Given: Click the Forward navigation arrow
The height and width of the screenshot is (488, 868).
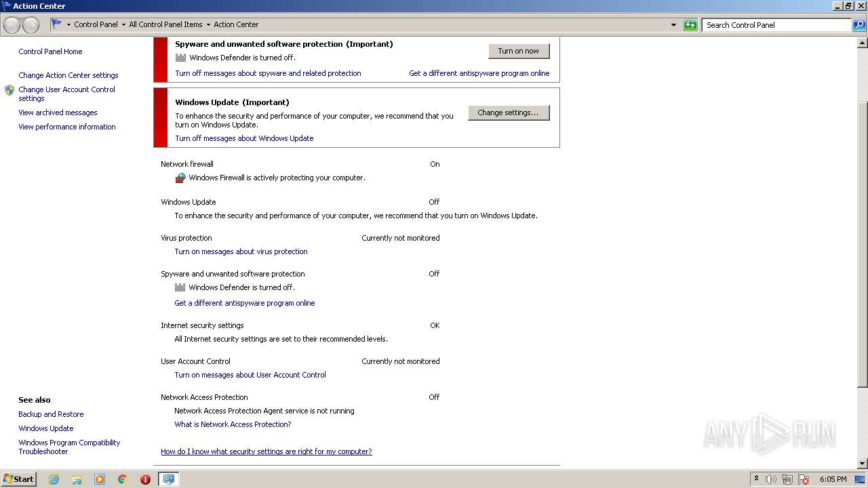Looking at the screenshot, I should point(31,25).
